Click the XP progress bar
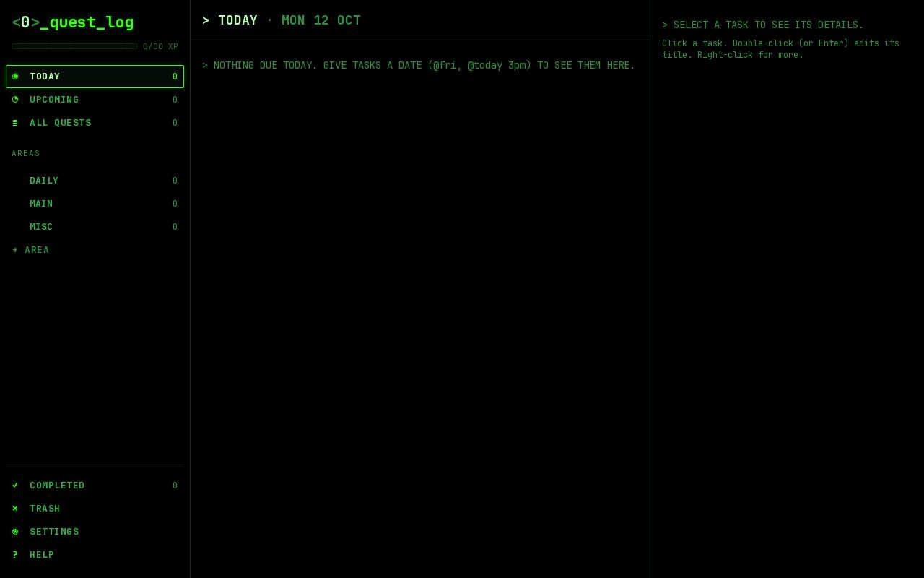 74,46
